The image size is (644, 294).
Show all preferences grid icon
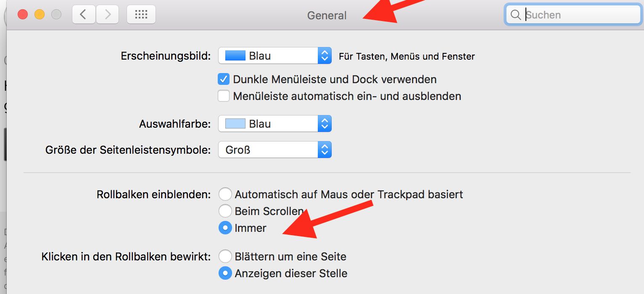141,15
